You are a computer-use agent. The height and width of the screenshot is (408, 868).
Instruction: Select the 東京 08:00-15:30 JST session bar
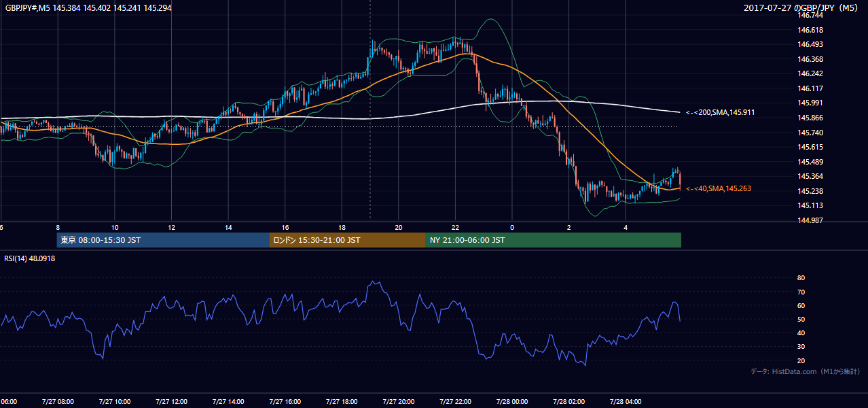163,240
